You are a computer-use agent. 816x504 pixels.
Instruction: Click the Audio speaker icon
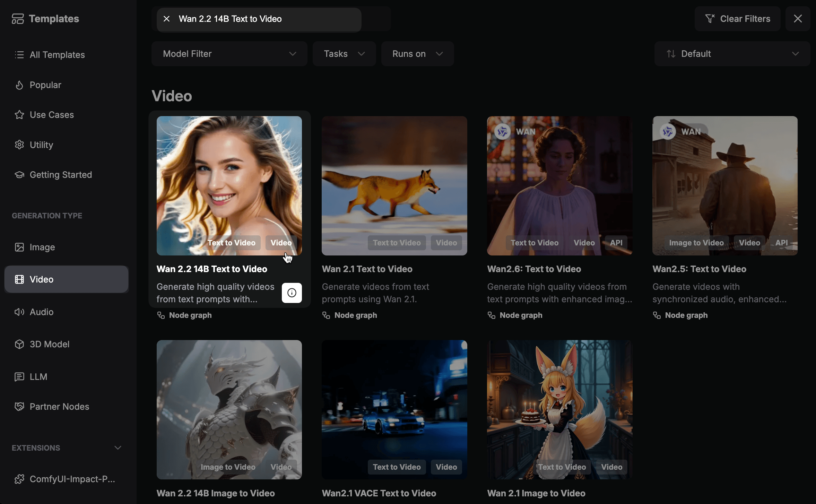tap(19, 312)
